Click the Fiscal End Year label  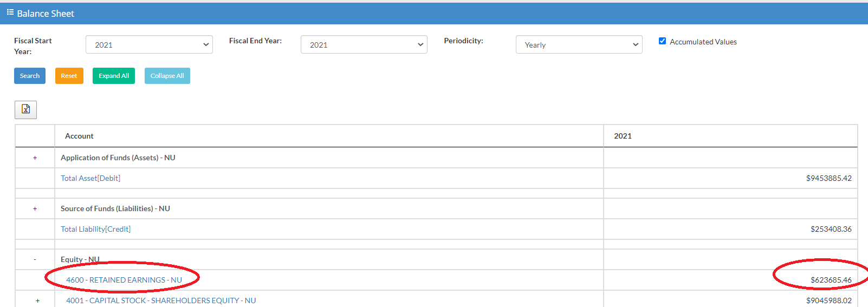255,41
